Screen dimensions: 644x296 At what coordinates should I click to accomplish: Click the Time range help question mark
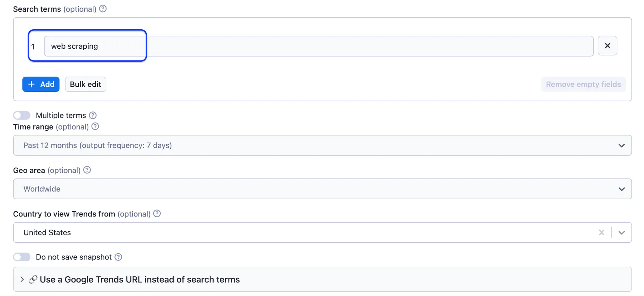95,126
